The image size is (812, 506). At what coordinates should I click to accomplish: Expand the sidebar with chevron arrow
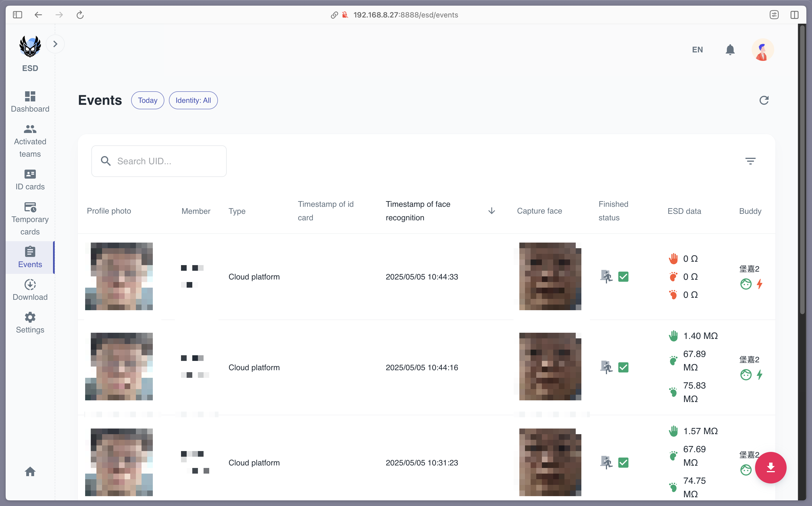55,44
